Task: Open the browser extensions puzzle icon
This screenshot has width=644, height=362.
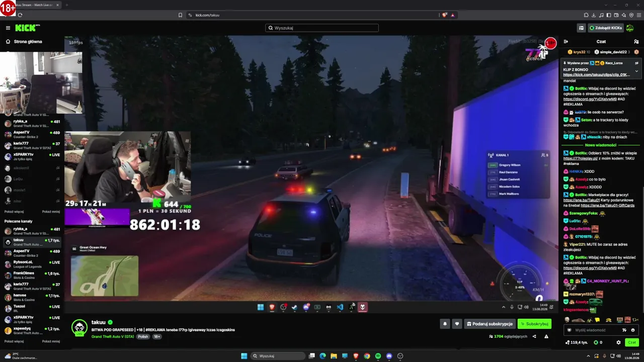Action: [586, 15]
